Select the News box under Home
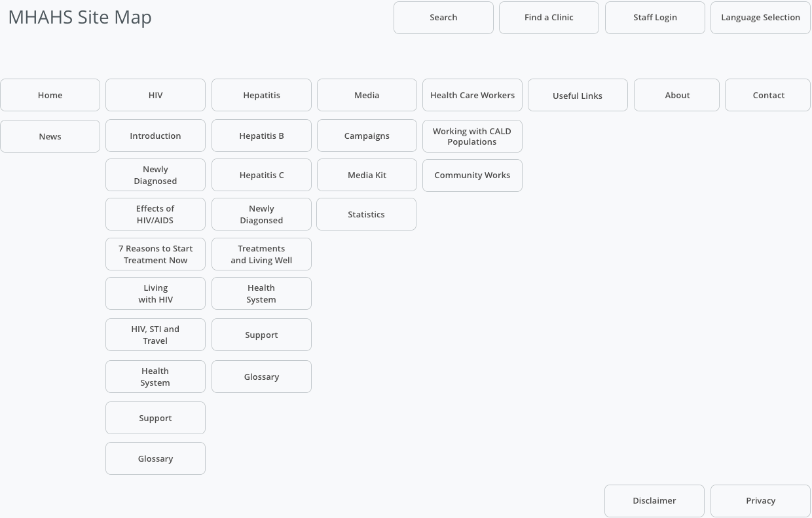 click(x=50, y=136)
